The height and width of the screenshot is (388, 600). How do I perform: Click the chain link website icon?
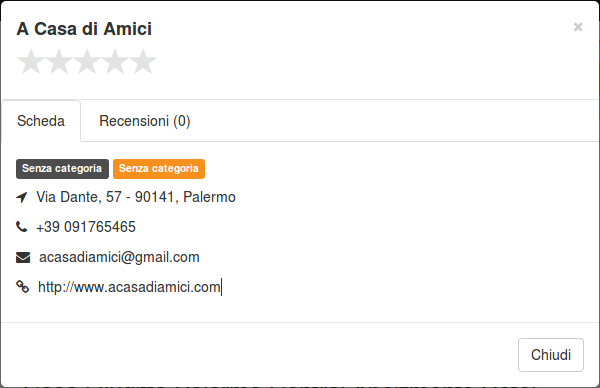coord(23,287)
